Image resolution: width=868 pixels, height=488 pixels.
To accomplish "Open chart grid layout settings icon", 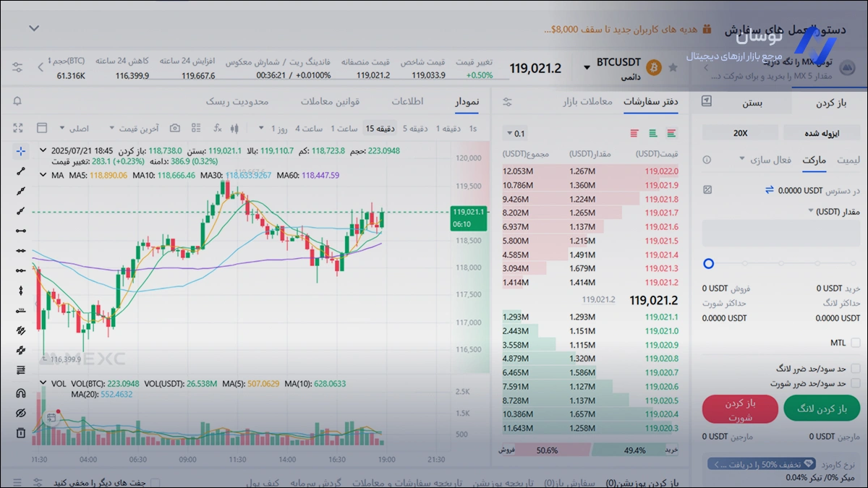I will (x=196, y=128).
